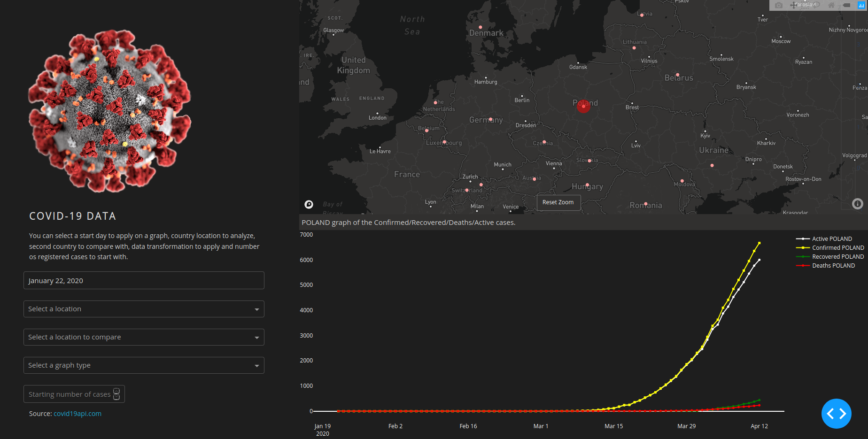
Task: Open 'Select a location to compare' dropdown
Action: click(144, 337)
